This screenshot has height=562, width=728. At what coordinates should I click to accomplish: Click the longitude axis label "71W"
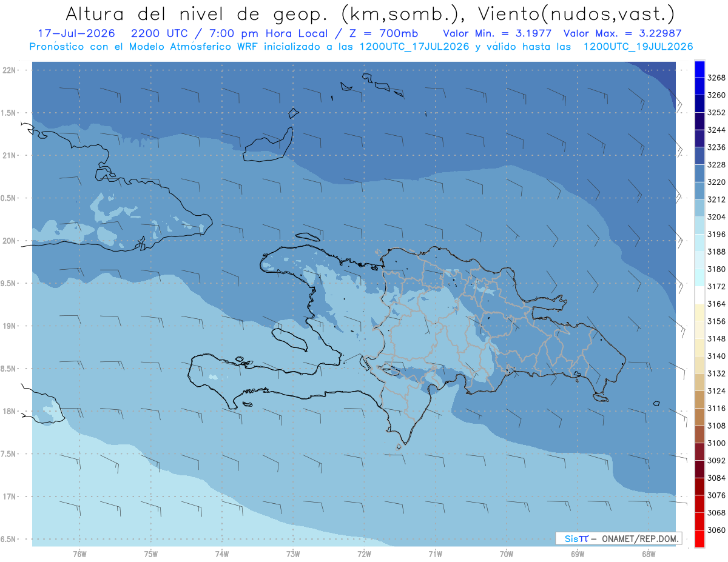[x=435, y=554]
